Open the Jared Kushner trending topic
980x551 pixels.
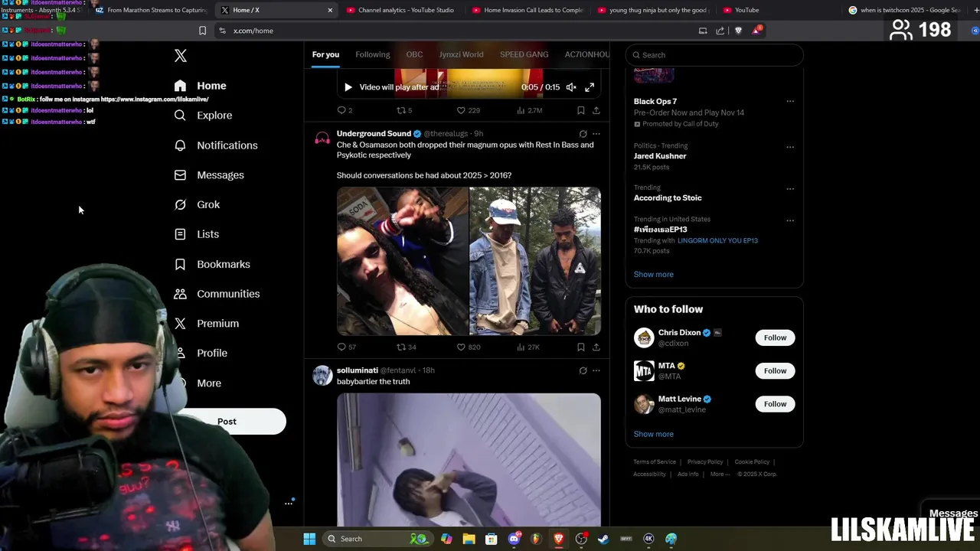point(660,156)
